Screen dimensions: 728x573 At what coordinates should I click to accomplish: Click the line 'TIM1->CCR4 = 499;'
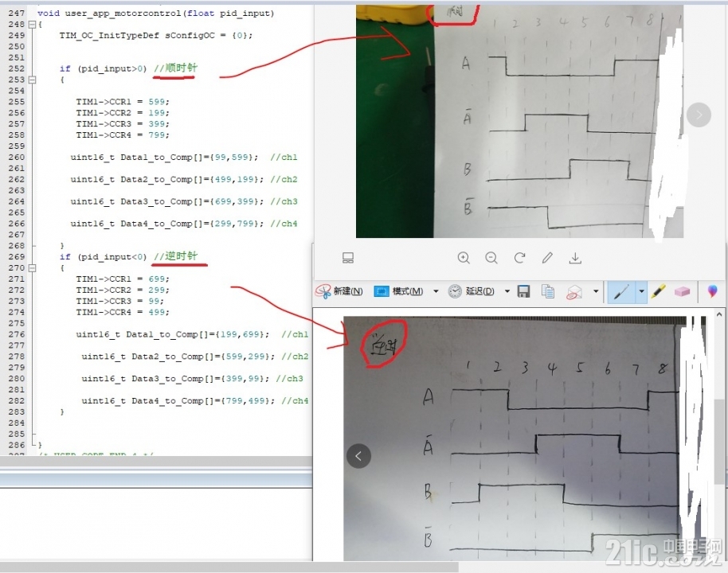tap(123, 312)
